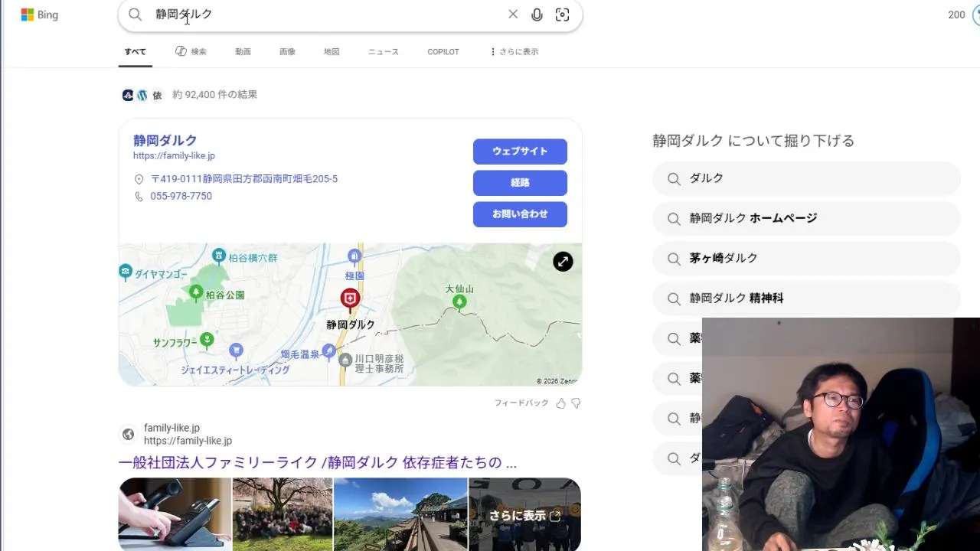The height and width of the screenshot is (551, 980).
Task: Select related search 静岡ダルク ホームページ
Action: (x=806, y=218)
